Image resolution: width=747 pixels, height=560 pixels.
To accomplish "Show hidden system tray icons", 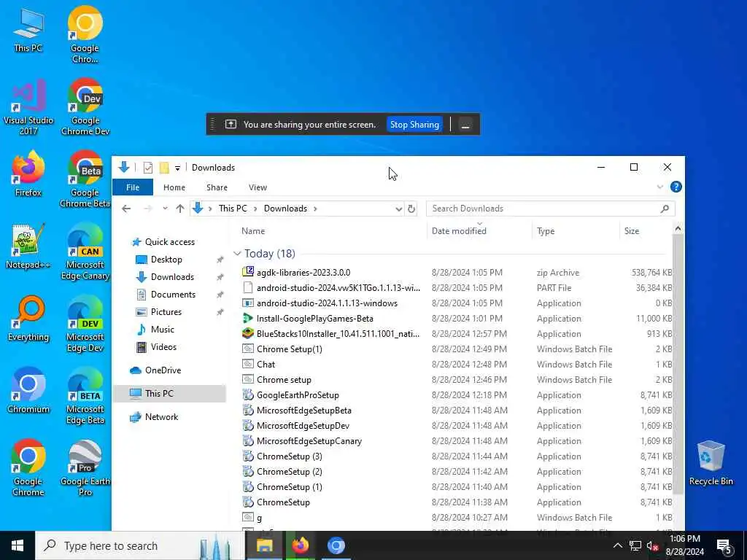I will (617, 545).
